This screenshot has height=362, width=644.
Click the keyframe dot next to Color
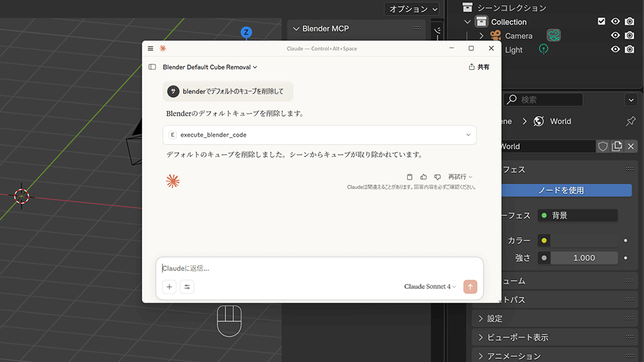pos(625,241)
